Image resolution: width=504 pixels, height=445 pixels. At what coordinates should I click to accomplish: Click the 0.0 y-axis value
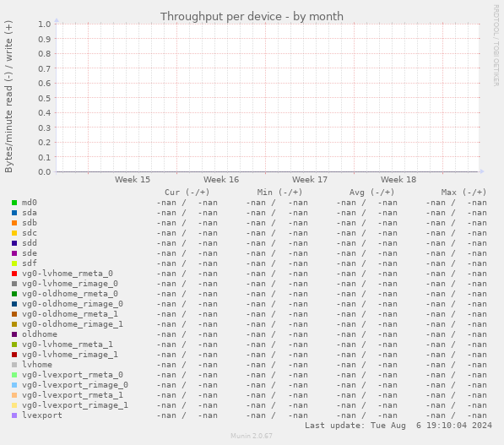(x=45, y=172)
